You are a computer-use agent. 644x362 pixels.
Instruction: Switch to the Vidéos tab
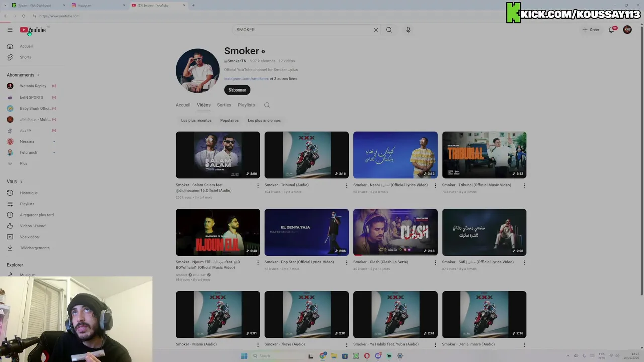(203, 105)
